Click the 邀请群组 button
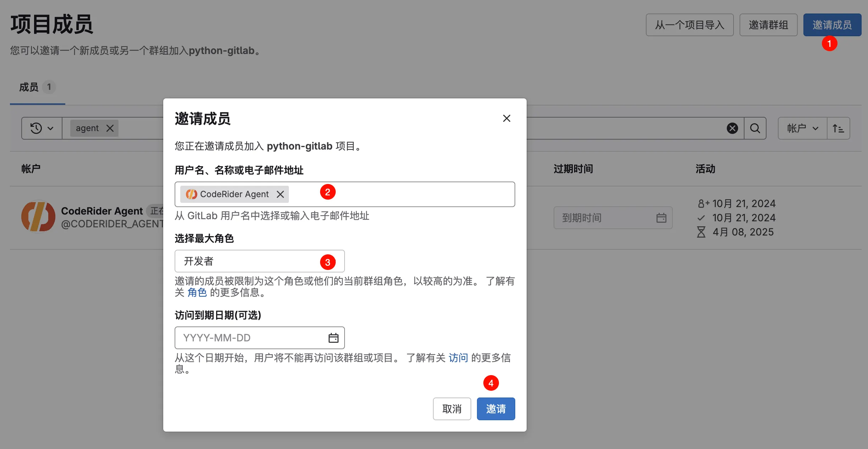This screenshot has height=449, width=868. click(768, 25)
